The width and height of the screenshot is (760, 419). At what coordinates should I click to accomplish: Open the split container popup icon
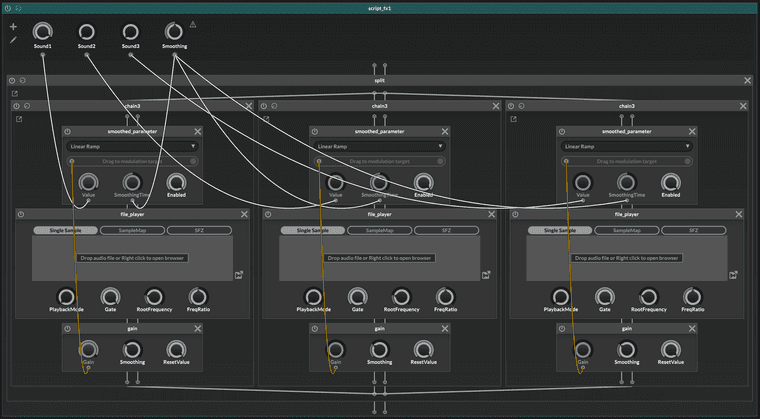tap(15, 94)
